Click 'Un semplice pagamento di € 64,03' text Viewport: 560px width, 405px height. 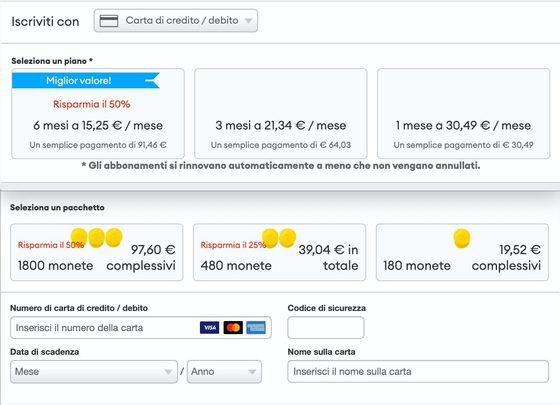[x=281, y=145]
